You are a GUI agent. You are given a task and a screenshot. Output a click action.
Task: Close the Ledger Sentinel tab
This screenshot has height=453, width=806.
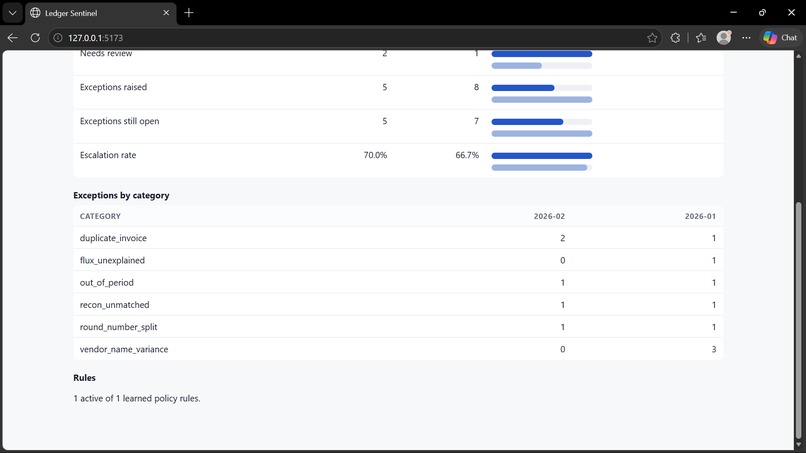[x=166, y=13]
